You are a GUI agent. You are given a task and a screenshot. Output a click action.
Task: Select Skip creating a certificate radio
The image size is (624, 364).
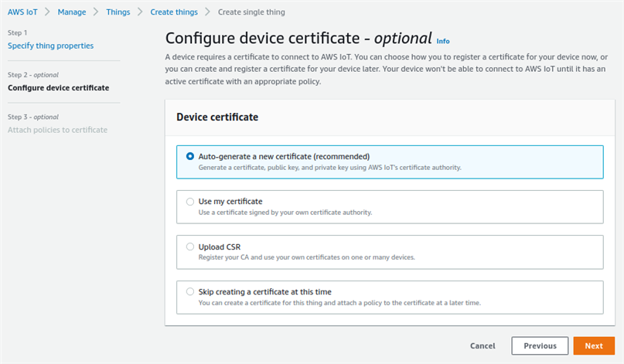coord(190,291)
